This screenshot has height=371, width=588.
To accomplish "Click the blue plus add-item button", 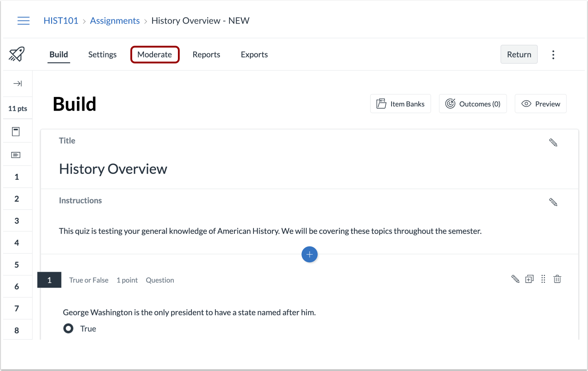I will coord(310,255).
